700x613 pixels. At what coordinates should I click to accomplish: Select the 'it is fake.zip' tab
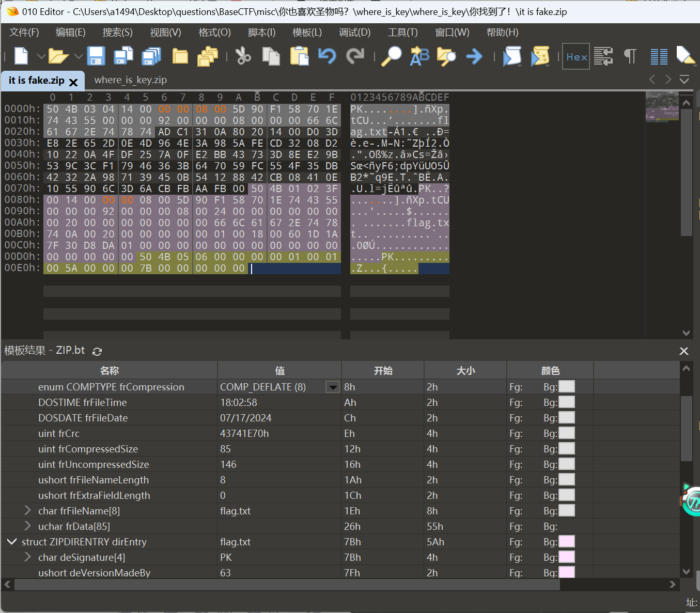point(36,81)
